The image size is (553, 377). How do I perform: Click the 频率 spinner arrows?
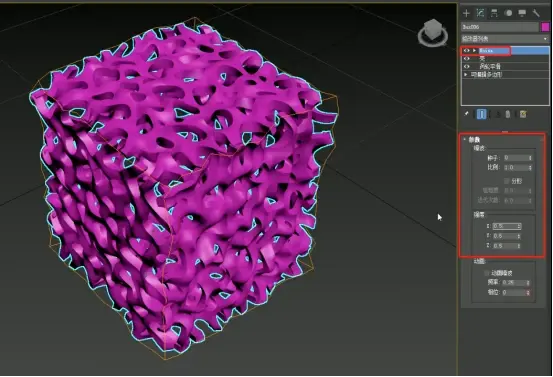(528, 283)
